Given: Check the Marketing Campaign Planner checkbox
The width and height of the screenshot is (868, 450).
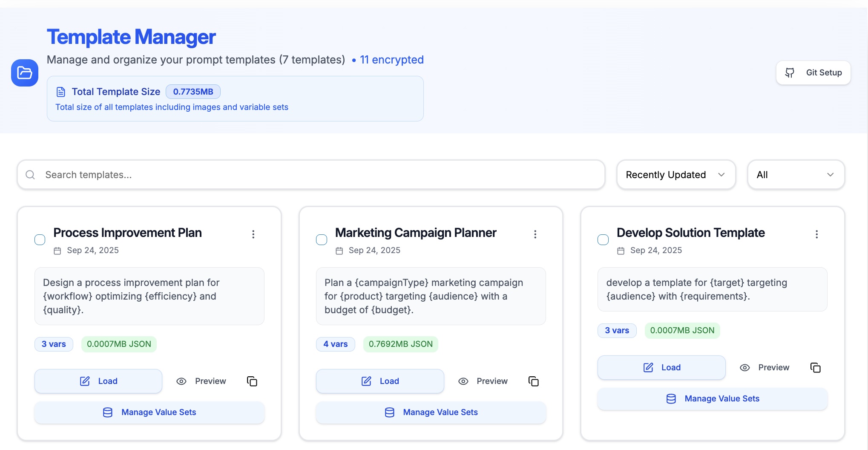Looking at the screenshot, I should 322,240.
